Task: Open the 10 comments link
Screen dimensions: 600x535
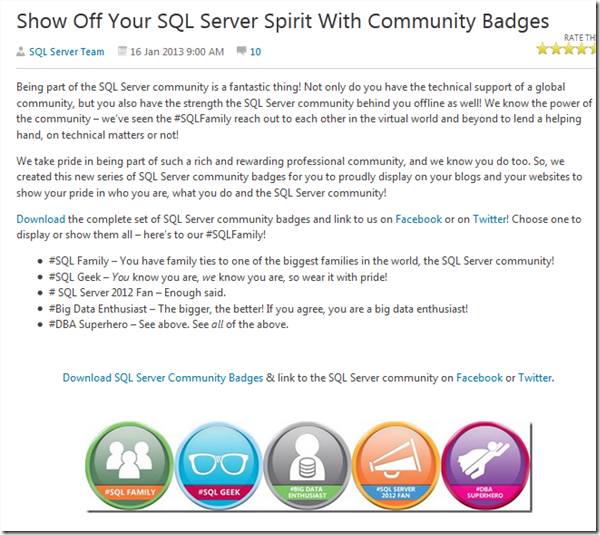Action: [x=255, y=52]
